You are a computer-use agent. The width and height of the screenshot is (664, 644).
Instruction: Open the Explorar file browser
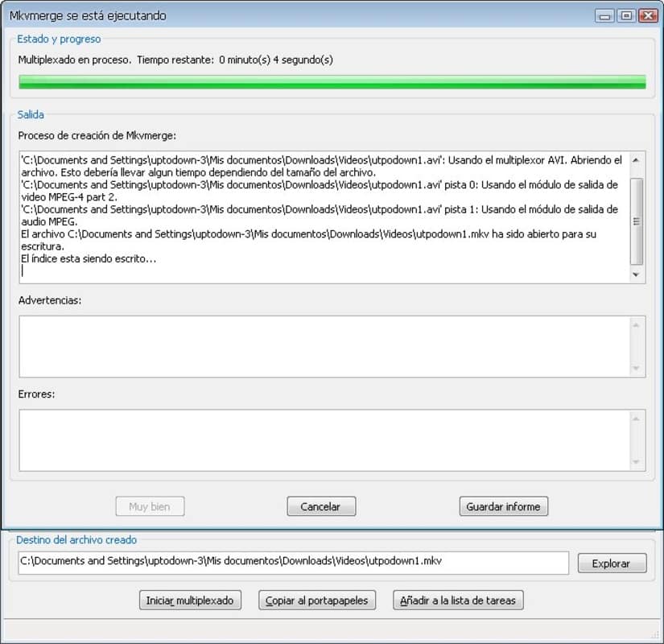tap(612, 563)
